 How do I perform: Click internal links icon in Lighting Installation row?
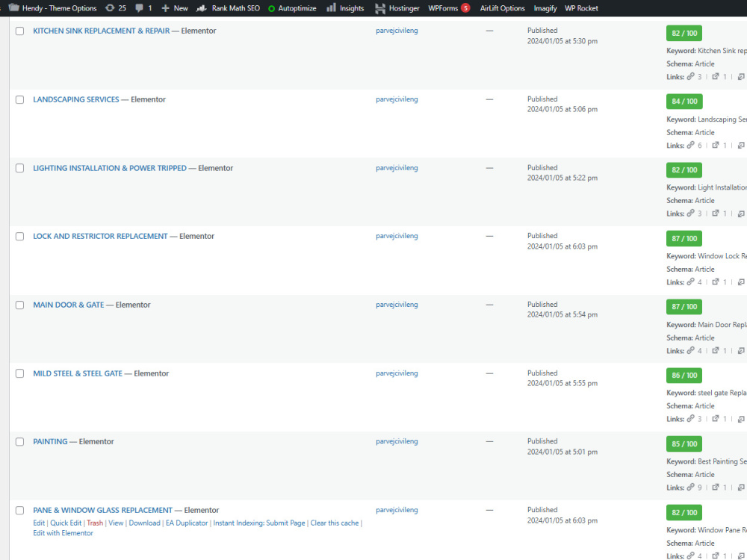(690, 213)
